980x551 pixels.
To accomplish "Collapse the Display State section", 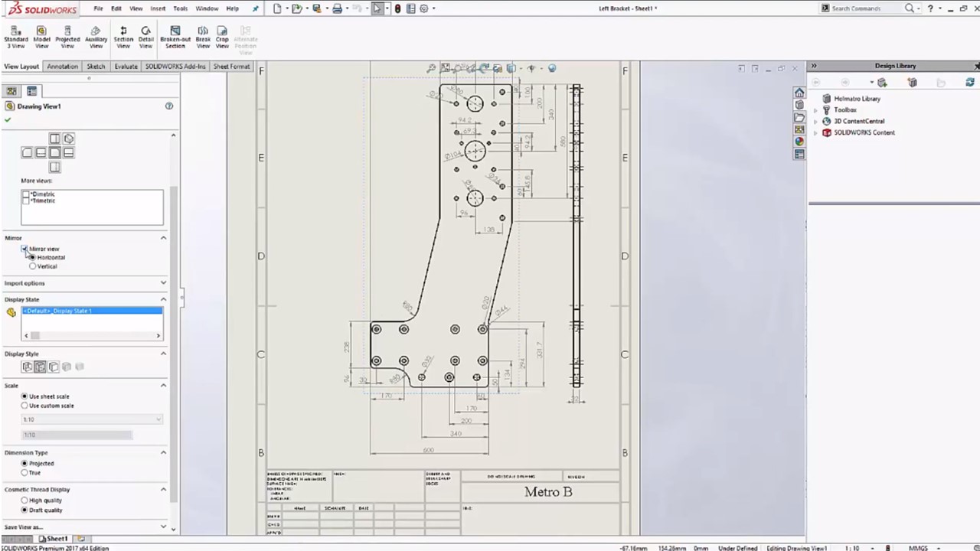I will pos(163,299).
